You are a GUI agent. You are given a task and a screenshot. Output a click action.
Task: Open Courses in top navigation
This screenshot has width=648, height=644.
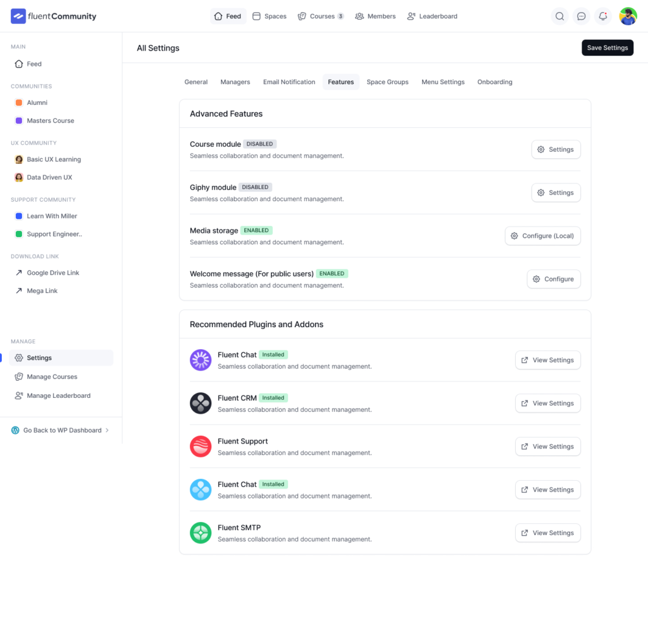click(321, 16)
